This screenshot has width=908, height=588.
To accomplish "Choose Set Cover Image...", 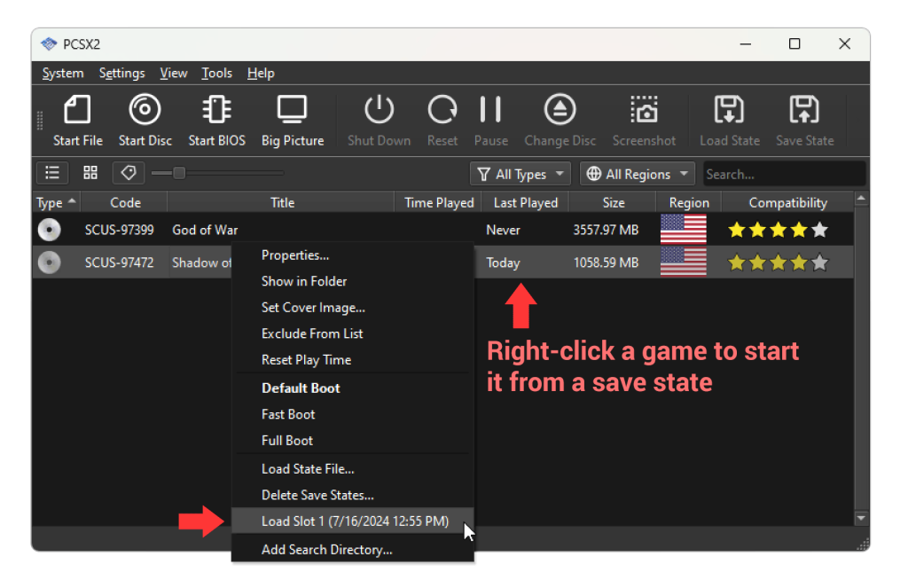I will tap(353, 308).
